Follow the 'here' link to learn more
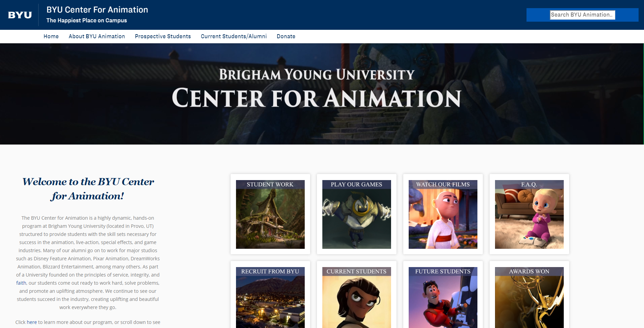This screenshot has height=328, width=644. 32,322
